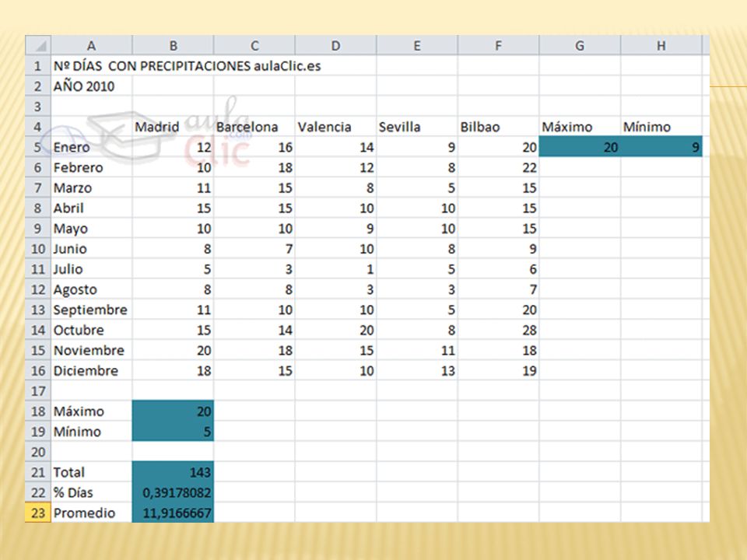The width and height of the screenshot is (747, 560).
Task: Click the 'Bilbao' heading cell
Action: pos(498,127)
